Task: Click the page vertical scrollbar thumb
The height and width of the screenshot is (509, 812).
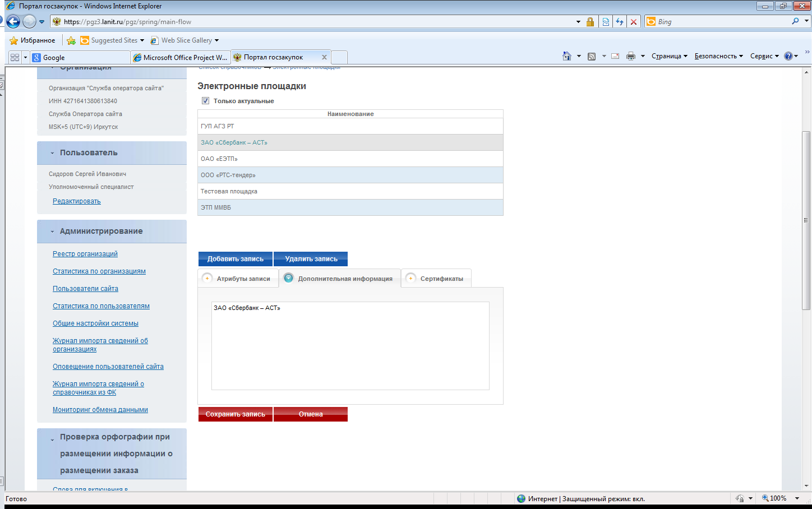Action: click(x=806, y=220)
